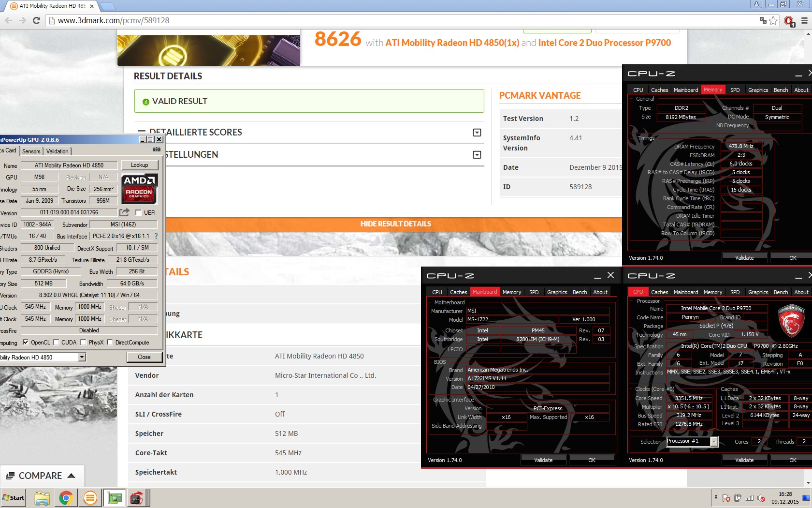
Task: Click the BIOS share/export arrow in GPU-Z
Action: click(125, 212)
